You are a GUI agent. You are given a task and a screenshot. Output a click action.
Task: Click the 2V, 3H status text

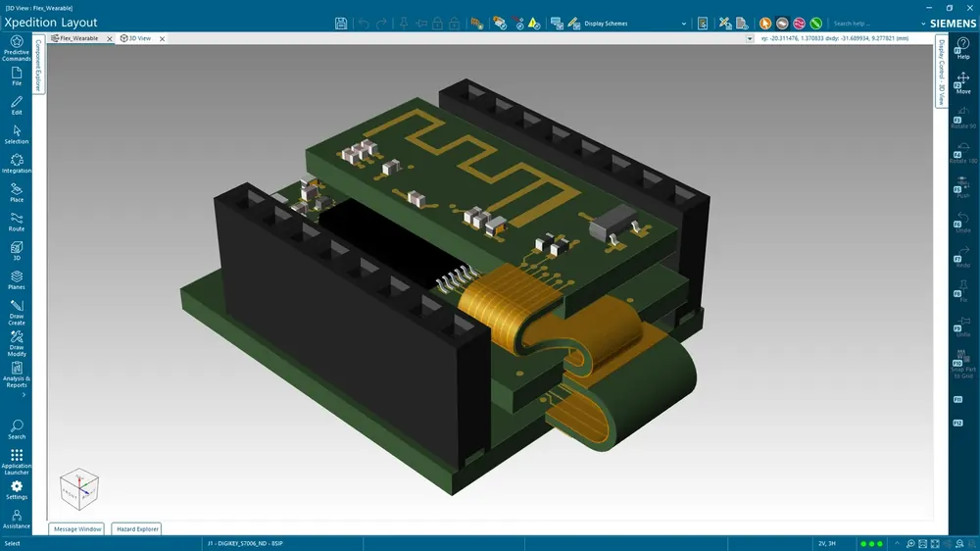(x=827, y=544)
